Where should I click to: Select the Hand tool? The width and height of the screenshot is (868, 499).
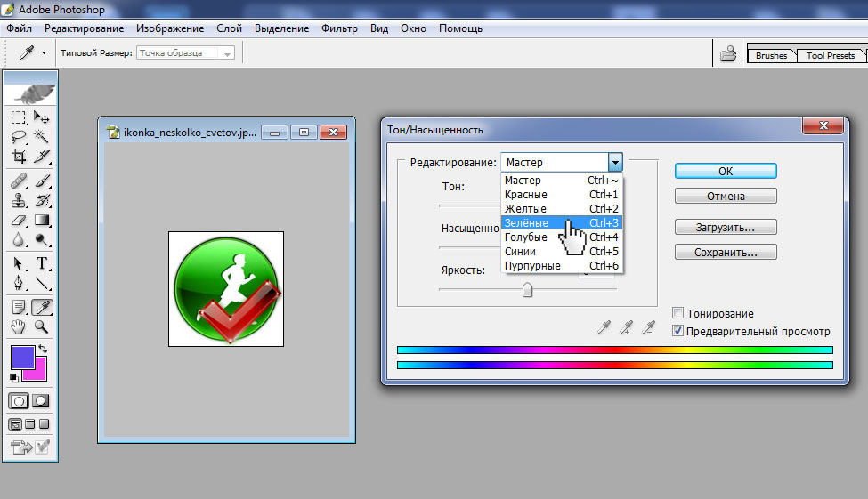pos(19,326)
